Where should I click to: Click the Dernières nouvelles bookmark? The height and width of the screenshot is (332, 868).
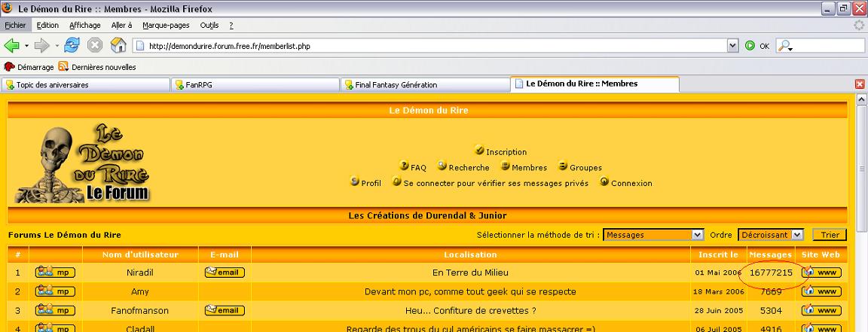[x=102, y=67]
